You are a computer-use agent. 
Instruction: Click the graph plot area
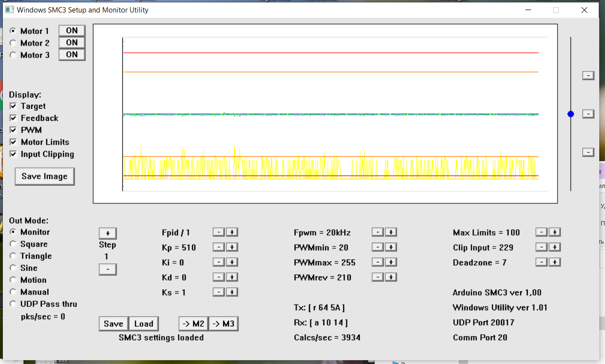(325, 114)
